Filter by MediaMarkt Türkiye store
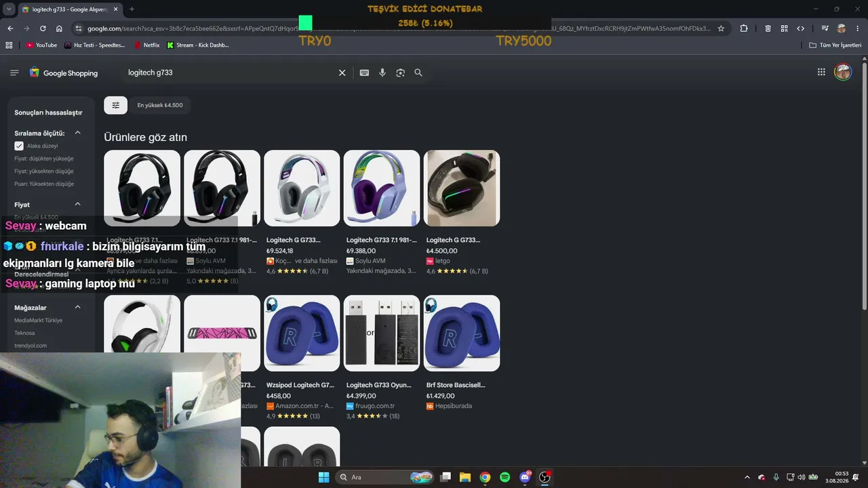Screen dimensions: 868x488 (39, 320)
